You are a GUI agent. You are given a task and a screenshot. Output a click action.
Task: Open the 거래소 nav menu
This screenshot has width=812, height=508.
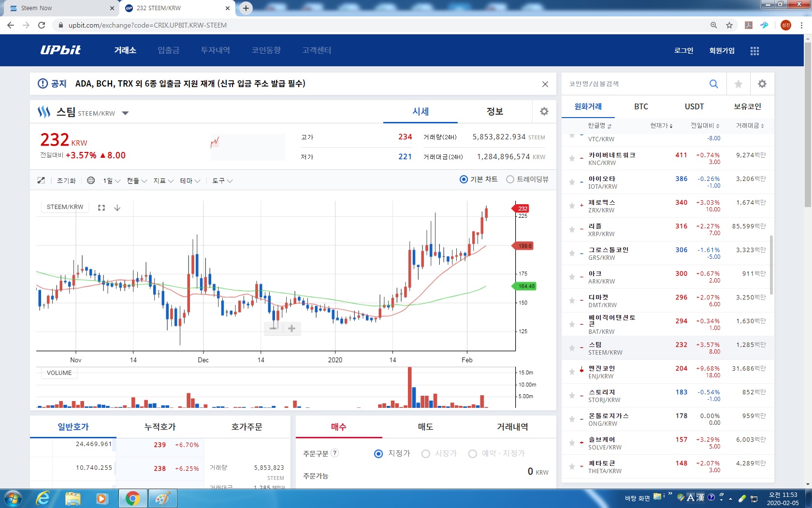125,50
